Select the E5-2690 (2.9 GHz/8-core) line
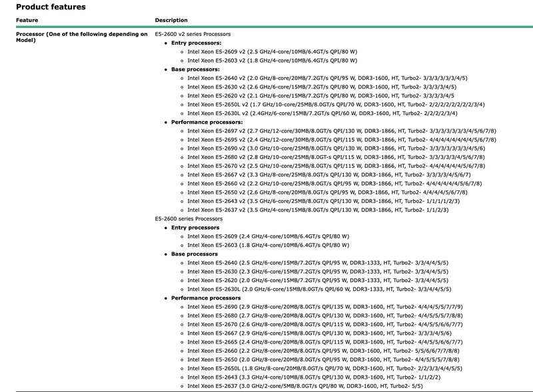533x392 pixels. click(325, 307)
